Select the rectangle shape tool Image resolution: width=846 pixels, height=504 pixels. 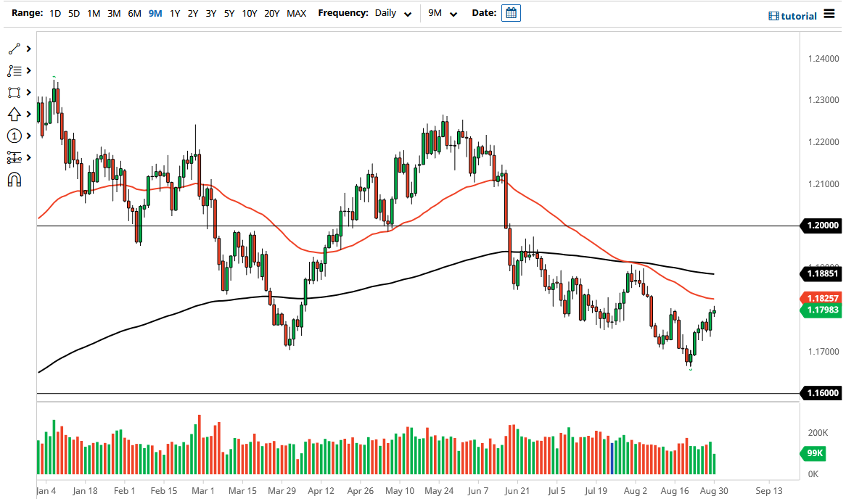(15, 93)
